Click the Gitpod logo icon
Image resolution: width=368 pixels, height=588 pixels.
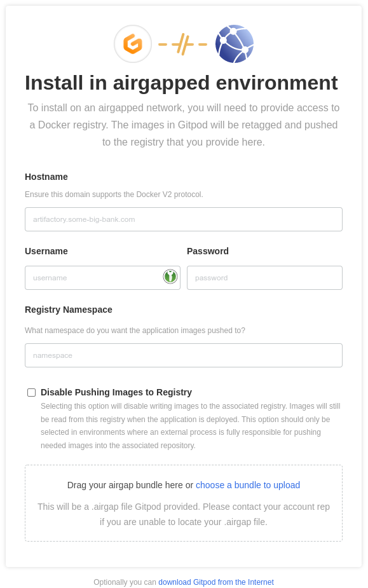(133, 44)
